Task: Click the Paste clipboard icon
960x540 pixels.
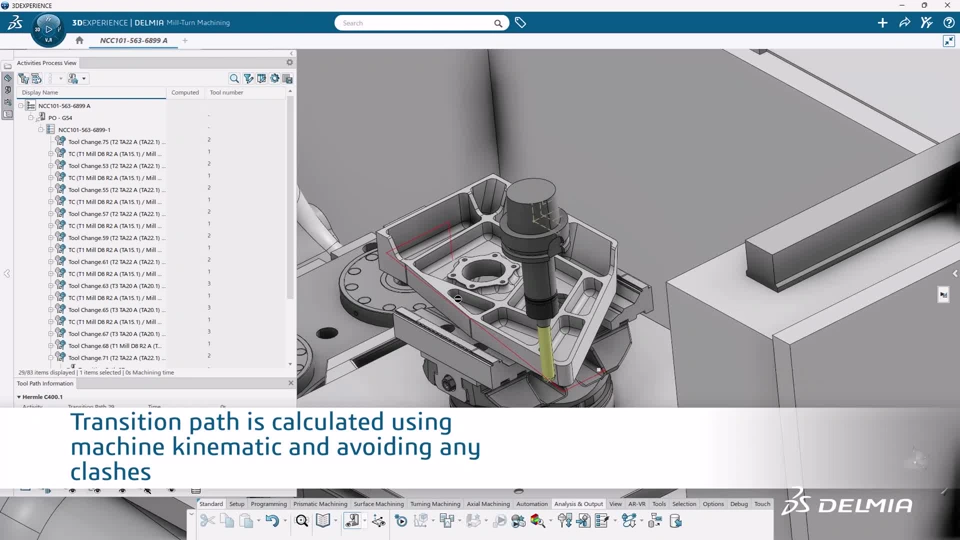Action: [246, 521]
